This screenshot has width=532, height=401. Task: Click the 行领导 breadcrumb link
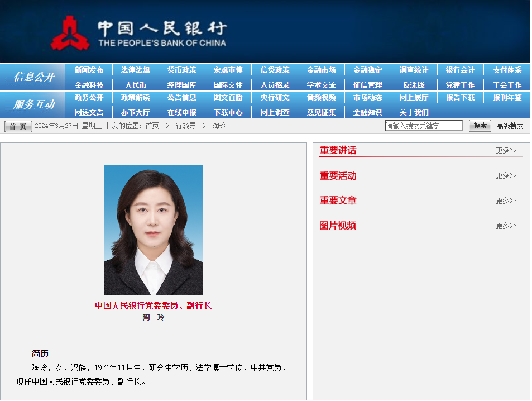(185, 126)
